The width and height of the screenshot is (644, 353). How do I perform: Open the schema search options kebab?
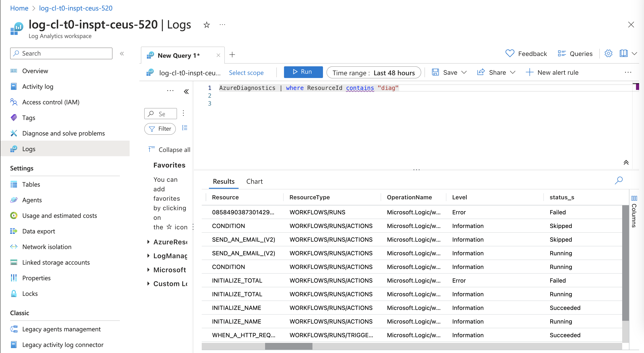click(183, 113)
